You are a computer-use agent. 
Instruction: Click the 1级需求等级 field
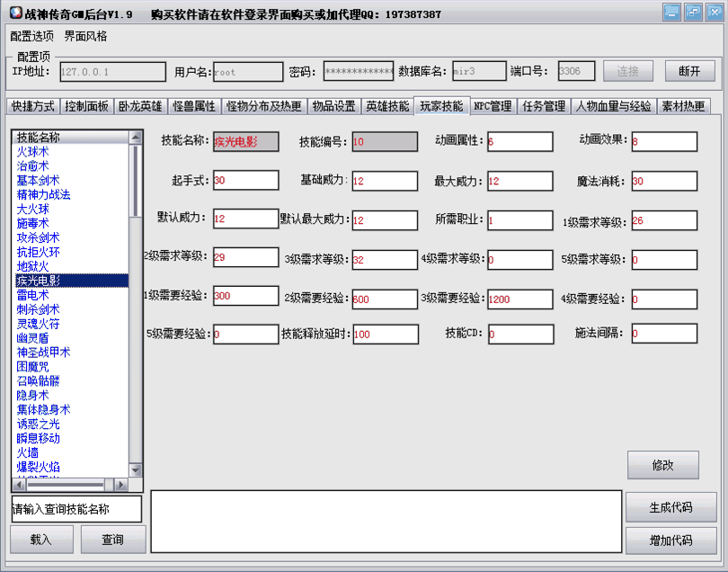pyautogui.click(x=664, y=220)
